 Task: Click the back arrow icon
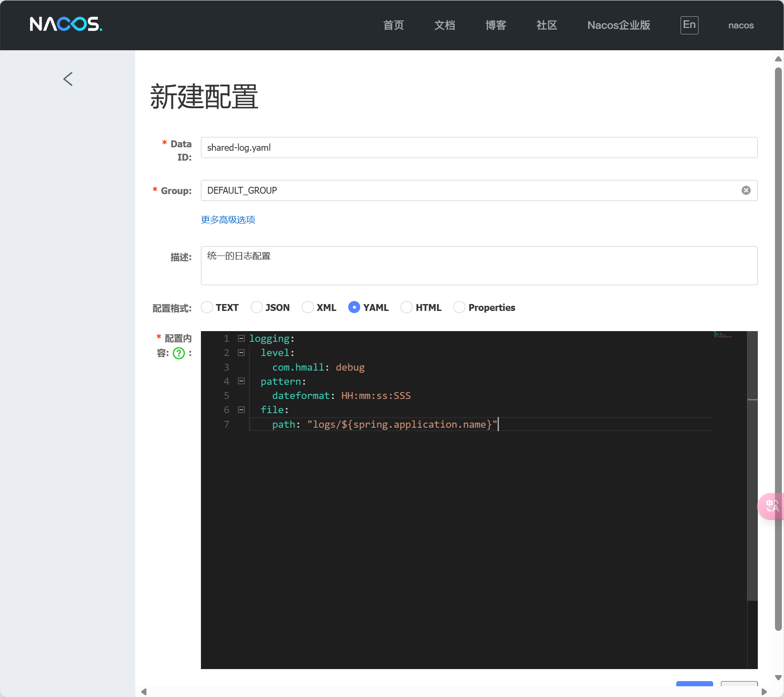(x=68, y=79)
